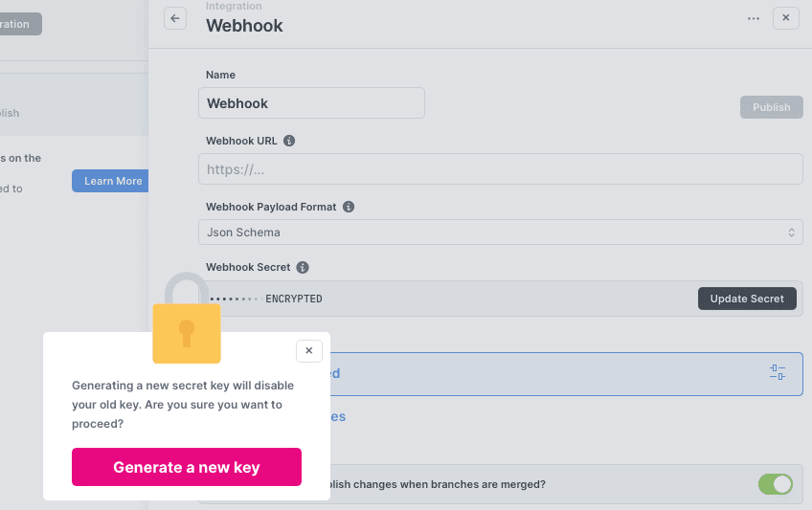Click the Webhook URL info icon
812x510 pixels.
(x=289, y=141)
